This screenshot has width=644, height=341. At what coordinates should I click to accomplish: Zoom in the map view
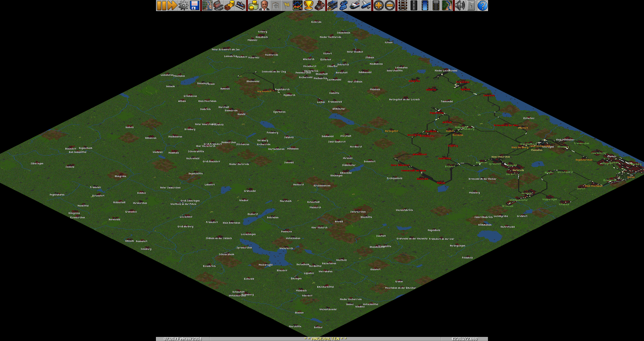coord(378,5)
